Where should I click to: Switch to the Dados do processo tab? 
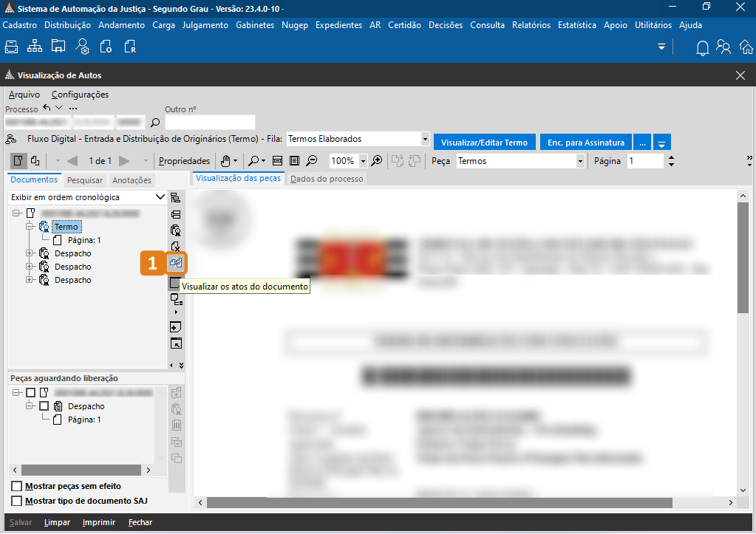(327, 179)
